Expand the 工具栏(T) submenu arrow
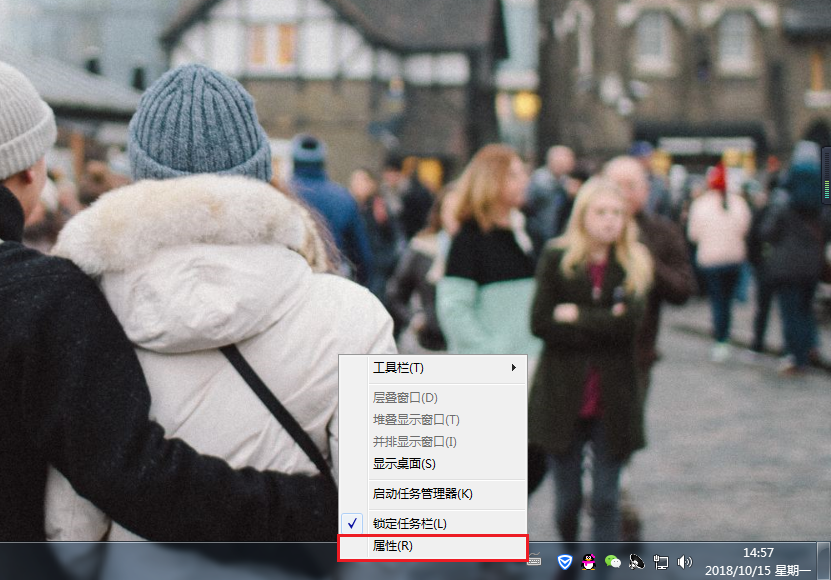 click(514, 368)
